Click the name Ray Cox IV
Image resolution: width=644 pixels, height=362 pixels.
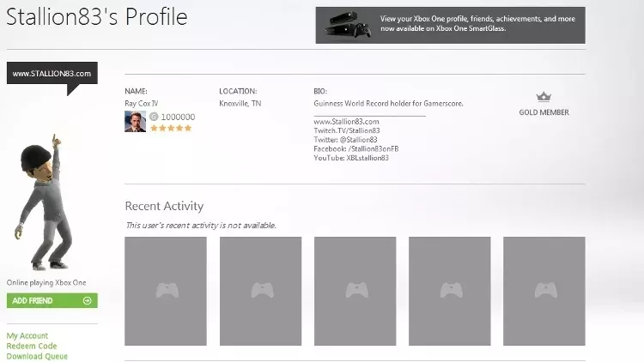point(142,104)
